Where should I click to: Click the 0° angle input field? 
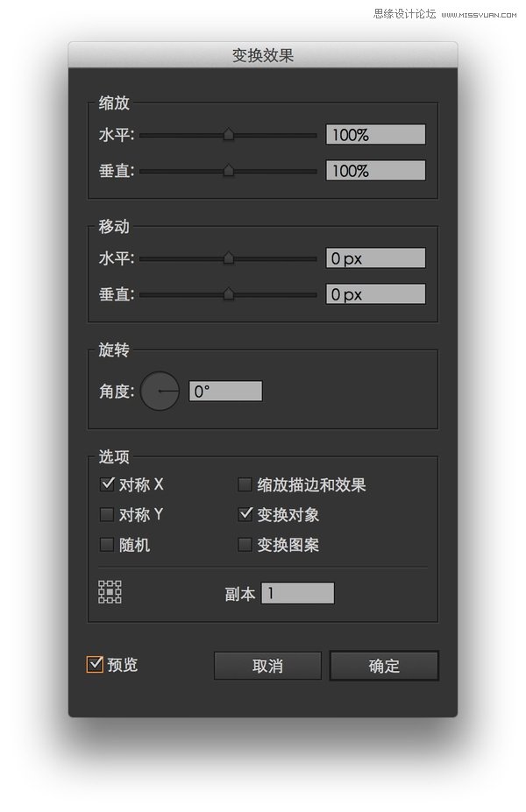224,391
